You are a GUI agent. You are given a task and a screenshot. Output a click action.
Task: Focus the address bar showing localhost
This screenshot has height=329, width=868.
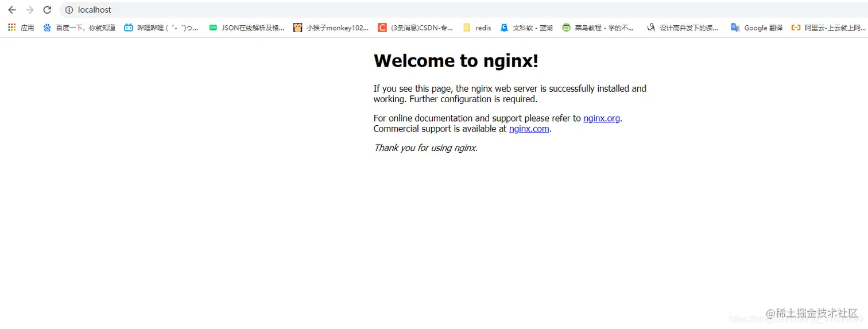[463, 10]
